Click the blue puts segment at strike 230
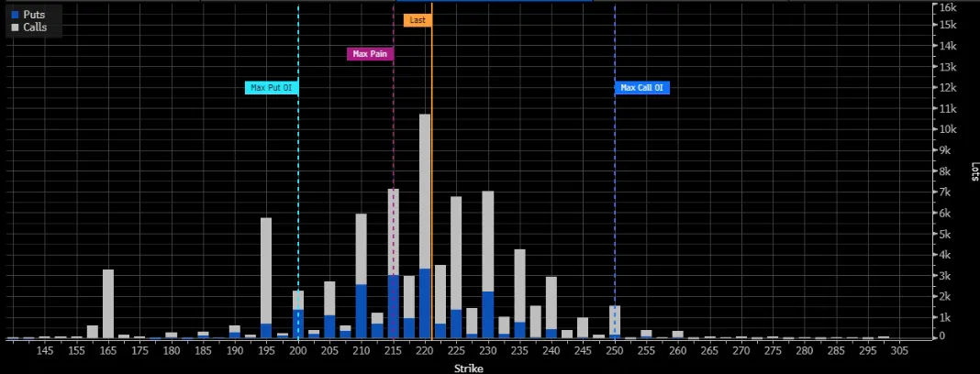This screenshot has height=374, width=980. point(488,315)
